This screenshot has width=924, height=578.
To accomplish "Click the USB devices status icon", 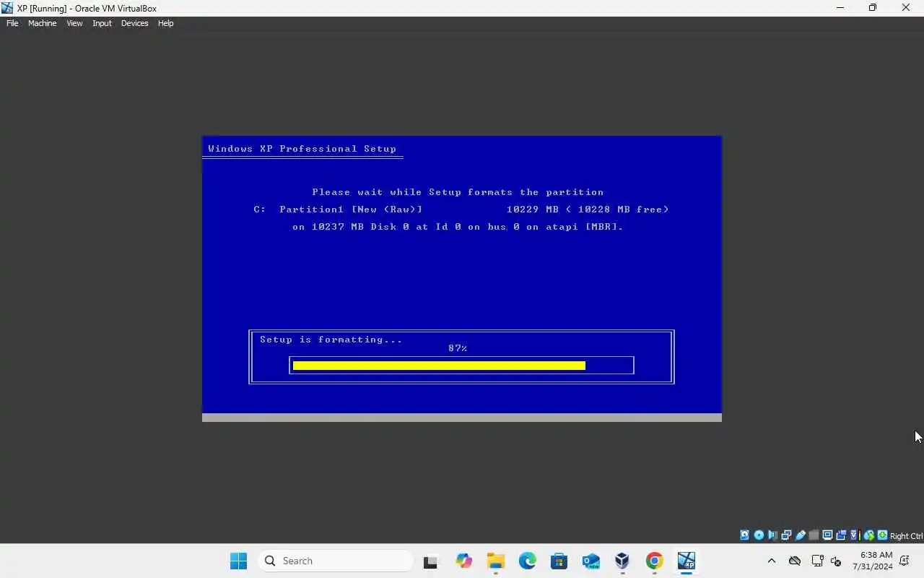I will pos(800,535).
